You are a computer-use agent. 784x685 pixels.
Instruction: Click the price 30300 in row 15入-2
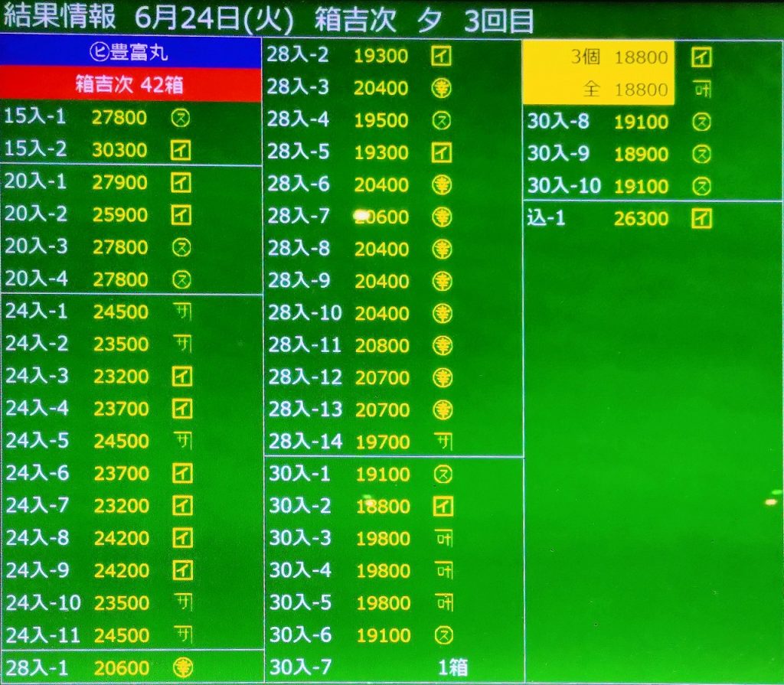click(x=119, y=149)
